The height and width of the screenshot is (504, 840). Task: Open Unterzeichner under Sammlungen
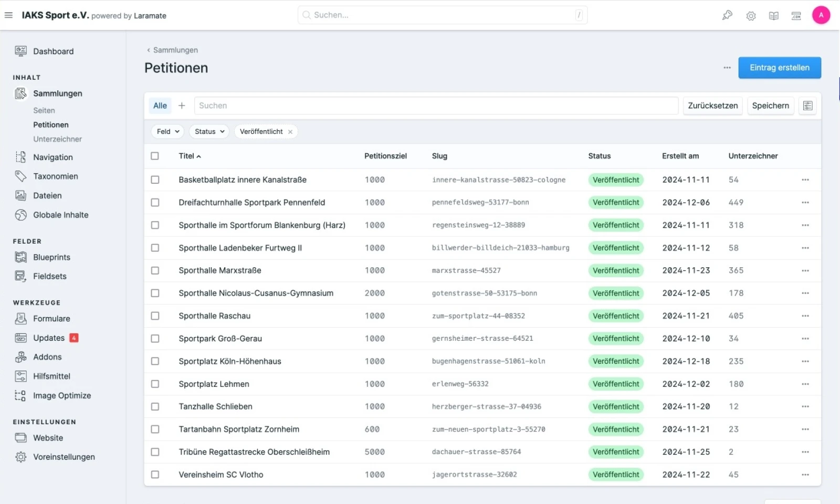pyautogui.click(x=58, y=139)
